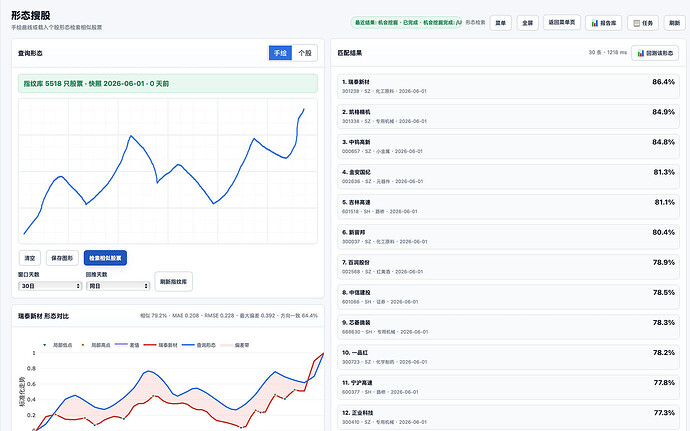The height and width of the screenshot is (431, 690).
Task: Open 任务 via its clipboard icon
Action: click(636, 23)
